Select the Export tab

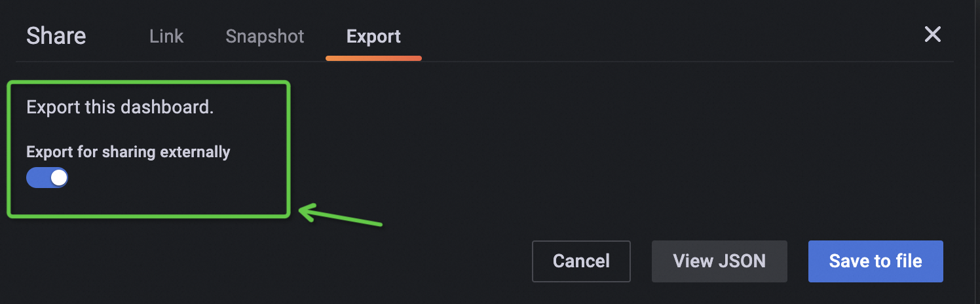(373, 36)
